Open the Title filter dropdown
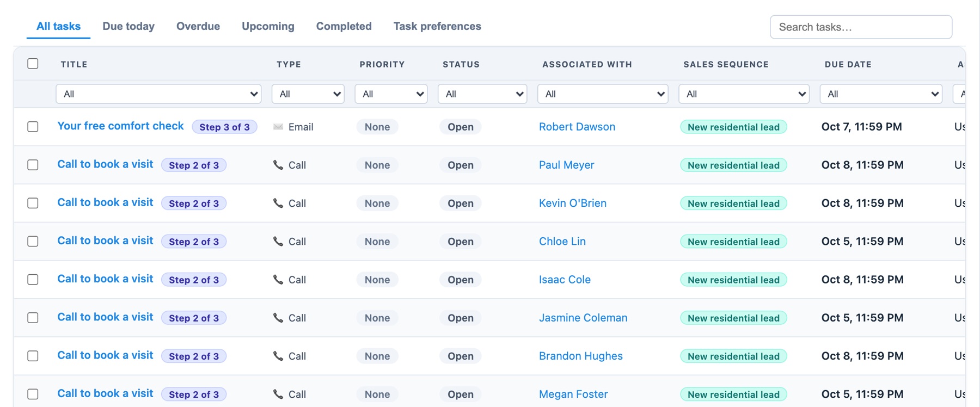This screenshot has width=980, height=407. point(158,94)
